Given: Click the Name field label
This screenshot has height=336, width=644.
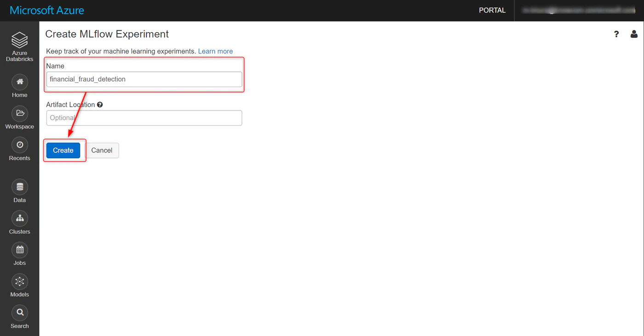Looking at the screenshot, I should pos(55,66).
